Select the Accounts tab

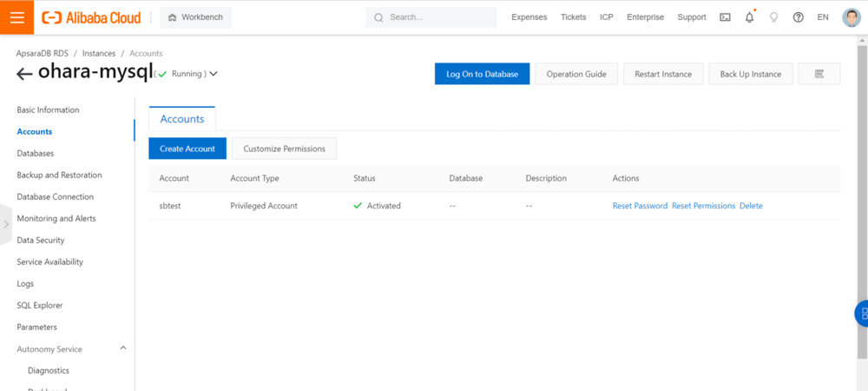coord(182,119)
